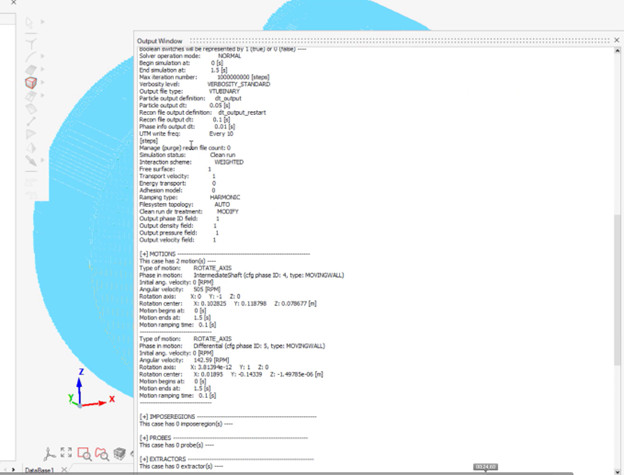This screenshot has height=475, width=624.
Task: Click the fit-all zoom extents icon
Action: tap(66, 453)
